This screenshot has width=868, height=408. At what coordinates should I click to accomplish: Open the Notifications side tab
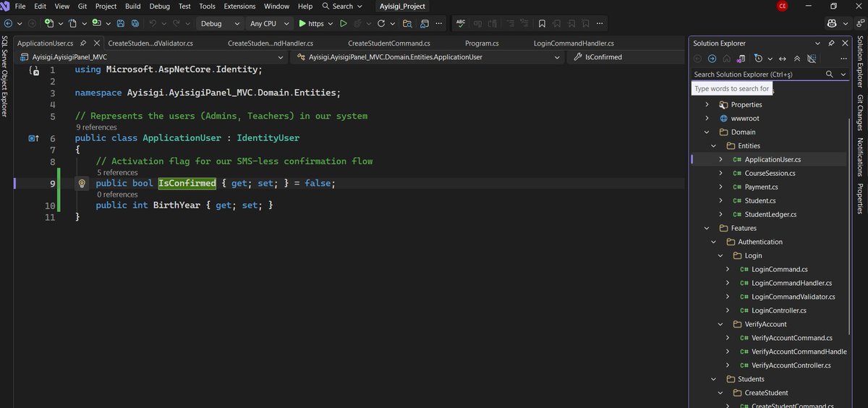(860, 157)
